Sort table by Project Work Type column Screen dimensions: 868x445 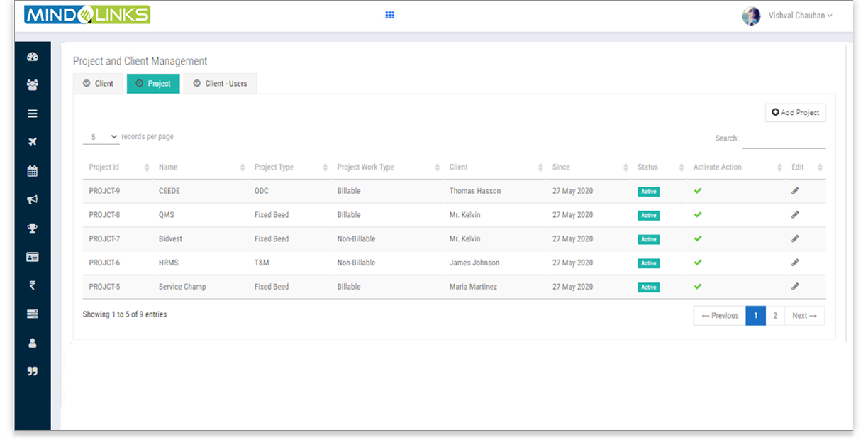[387, 167]
